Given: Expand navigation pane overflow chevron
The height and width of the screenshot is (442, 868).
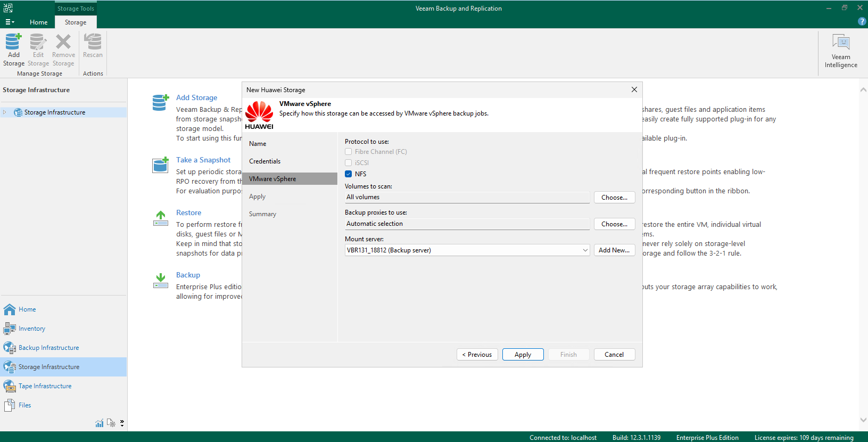Looking at the screenshot, I should coord(122,423).
